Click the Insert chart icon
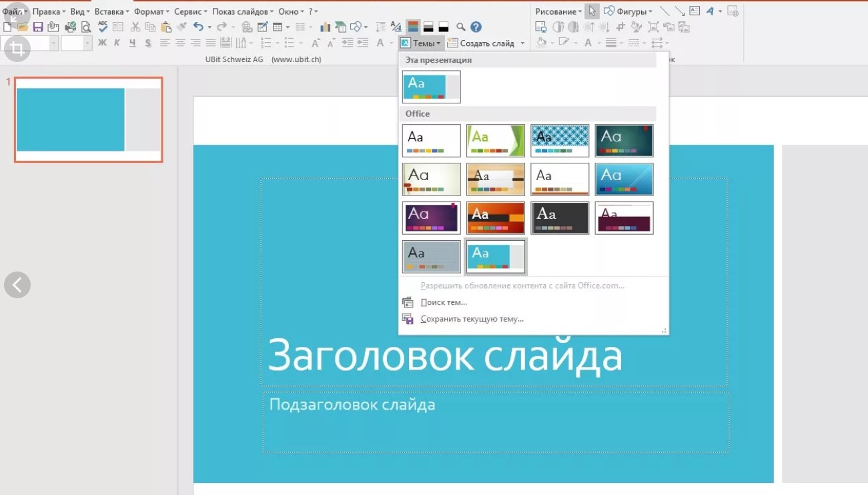868x495 pixels. tap(326, 27)
